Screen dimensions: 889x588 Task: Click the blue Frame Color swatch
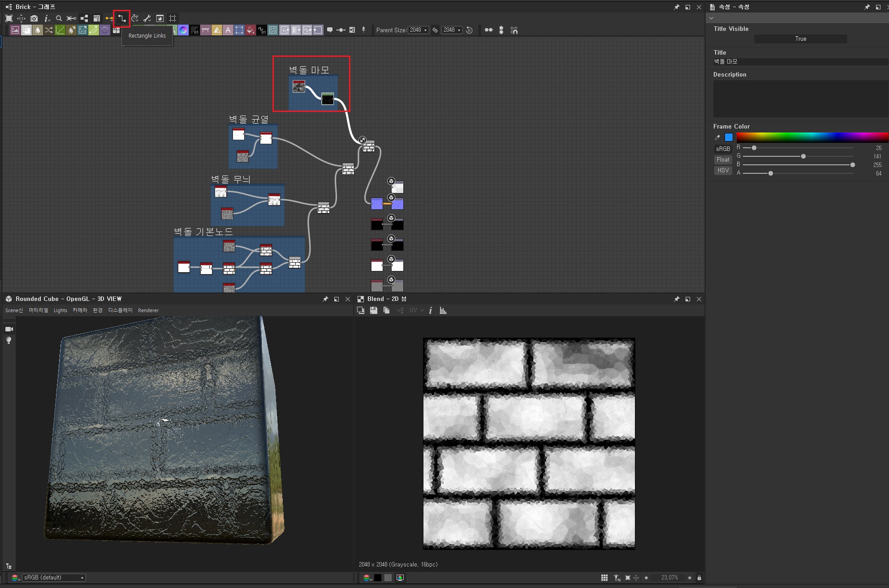click(x=729, y=137)
